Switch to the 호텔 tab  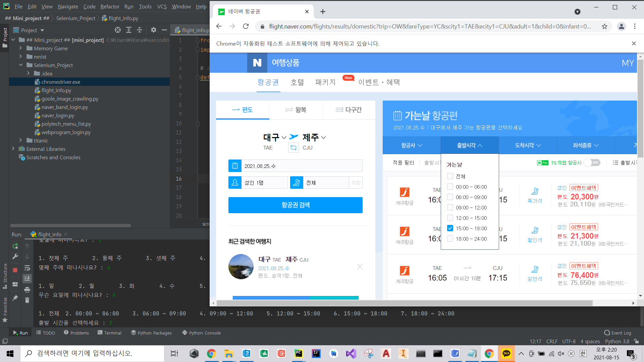click(297, 82)
